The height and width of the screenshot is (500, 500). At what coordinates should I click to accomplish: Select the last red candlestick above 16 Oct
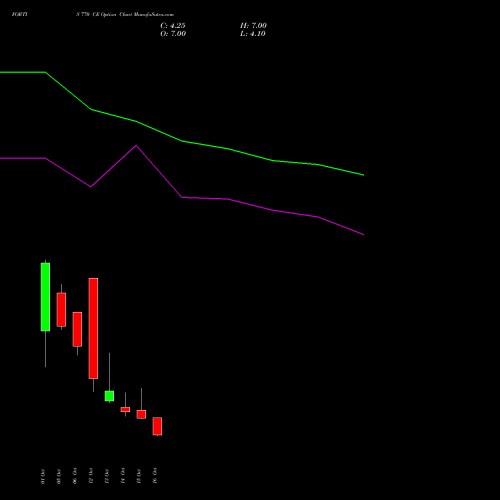click(157, 426)
